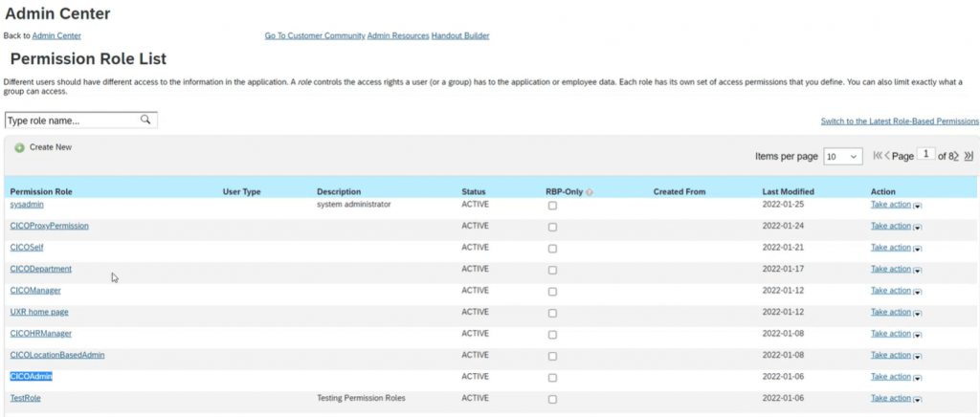Open the Items per page dropdown
The width and height of the screenshot is (980, 417).
click(843, 157)
